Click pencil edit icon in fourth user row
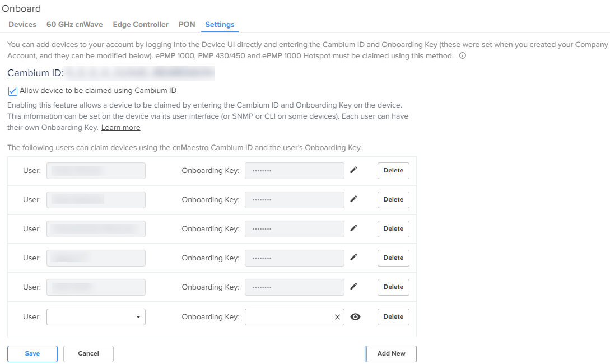Image resolution: width=610 pixels, height=364 pixels. 353,258
